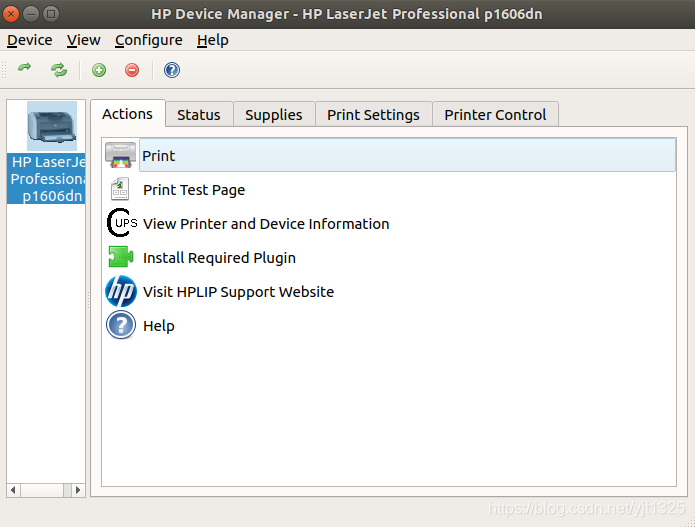This screenshot has width=695, height=527.
Task: Open the Device menu
Action: pyautogui.click(x=30, y=40)
